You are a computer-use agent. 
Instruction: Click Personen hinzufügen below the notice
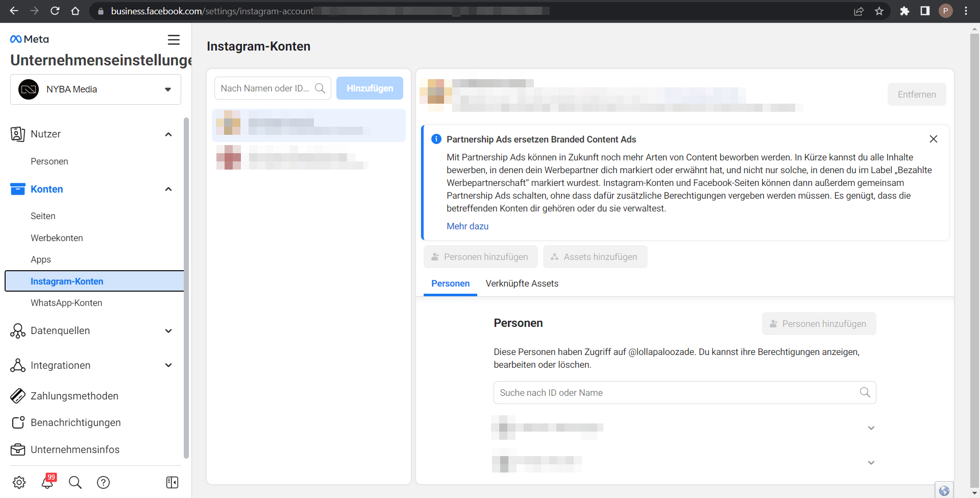pyautogui.click(x=480, y=257)
